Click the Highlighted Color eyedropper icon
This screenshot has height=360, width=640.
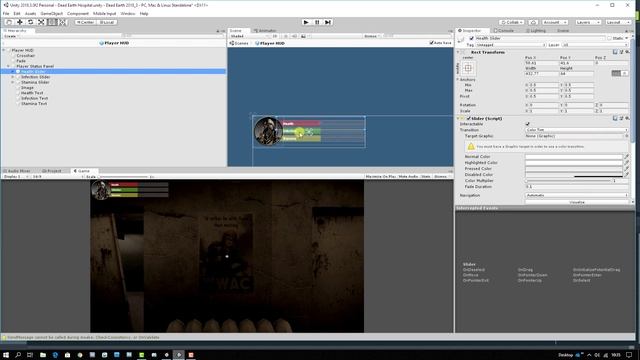[x=627, y=162]
